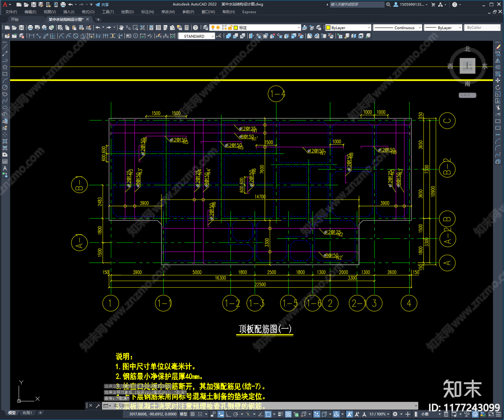Click the keyword search input field
This screenshot has width=504, height=420.
click(357, 4)
